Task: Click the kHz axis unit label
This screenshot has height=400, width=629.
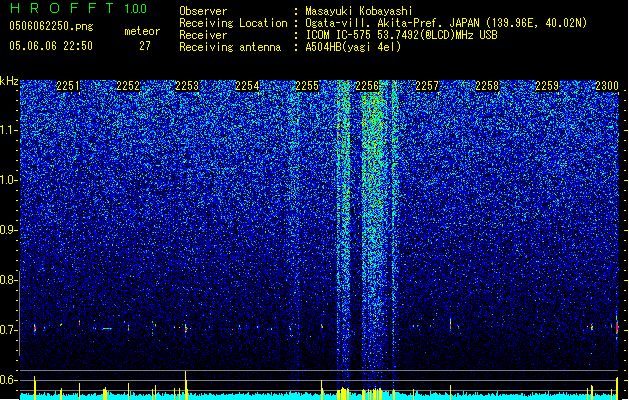Action: 9,81
